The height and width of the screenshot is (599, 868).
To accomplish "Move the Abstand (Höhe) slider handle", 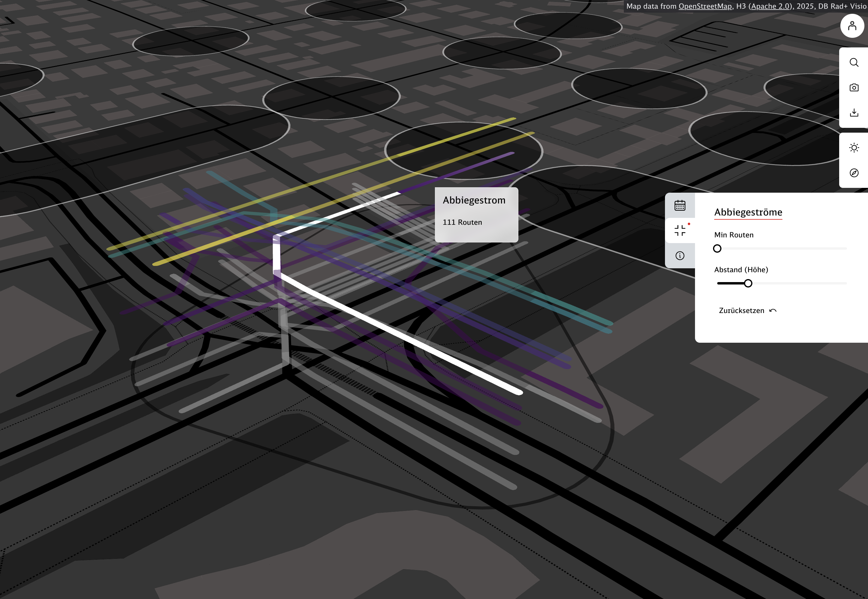I will pyautogui.click(x=748, y=283).
